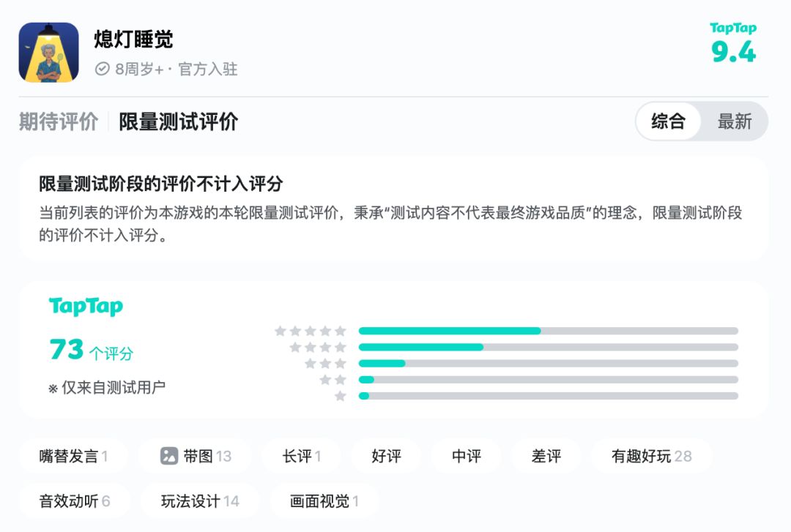
Task: Select the 嘴替发言 1 filter tag
Action: pos(73,457)
